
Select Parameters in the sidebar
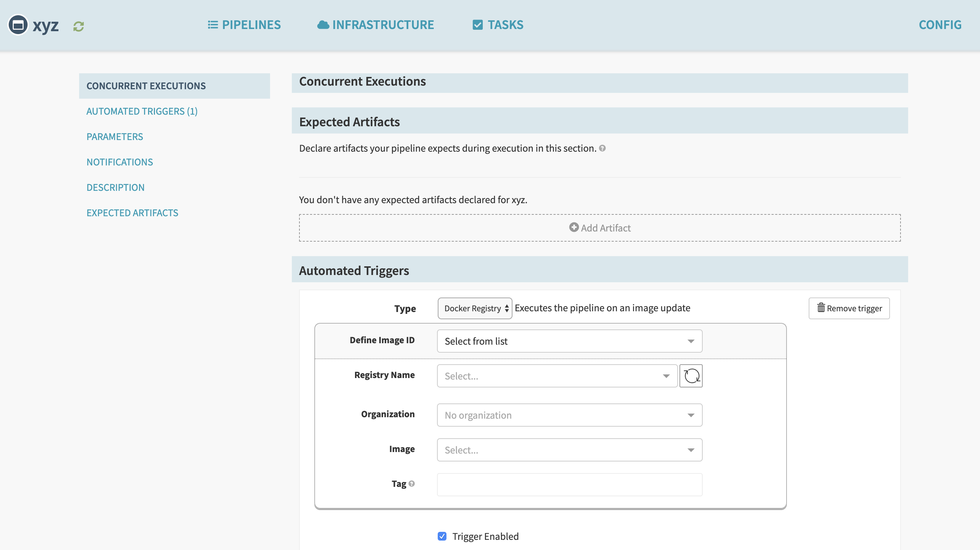click(114, 136)
